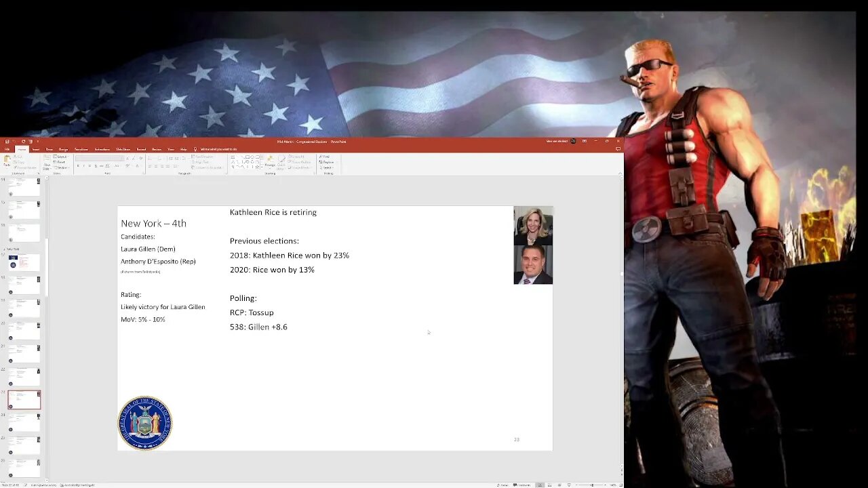Switch to Normal view from the status bar
The width and height of the screenshot is (868, 488).
[x=540, y=485]
